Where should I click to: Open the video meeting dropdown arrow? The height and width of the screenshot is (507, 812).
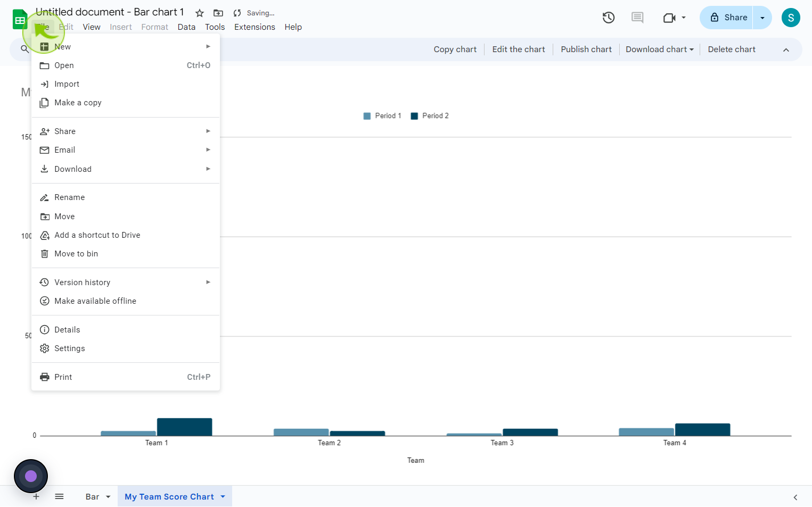click(684, 18)
